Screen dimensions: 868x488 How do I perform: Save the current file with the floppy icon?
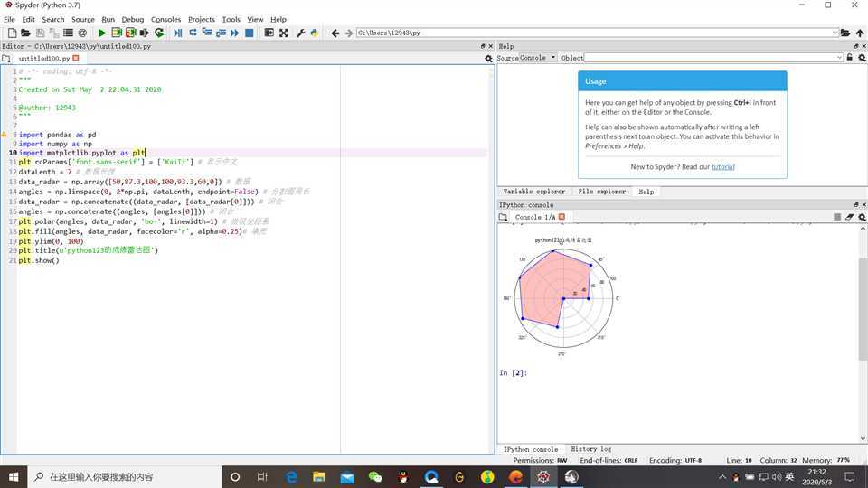[40, 33]
